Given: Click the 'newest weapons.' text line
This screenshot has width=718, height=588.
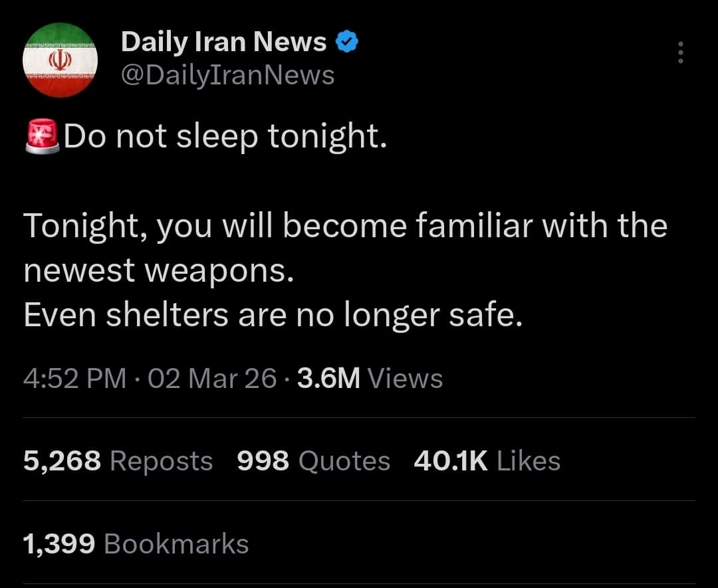Looking at the screenshot, I should (x=159, y=271).
